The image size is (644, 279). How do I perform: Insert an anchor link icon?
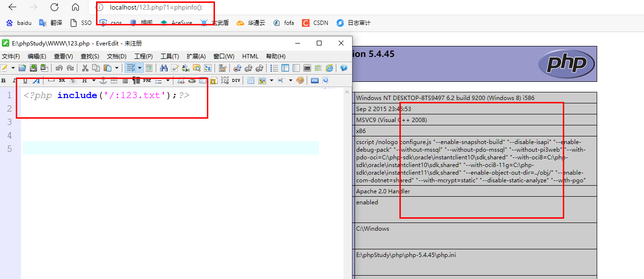103,80
